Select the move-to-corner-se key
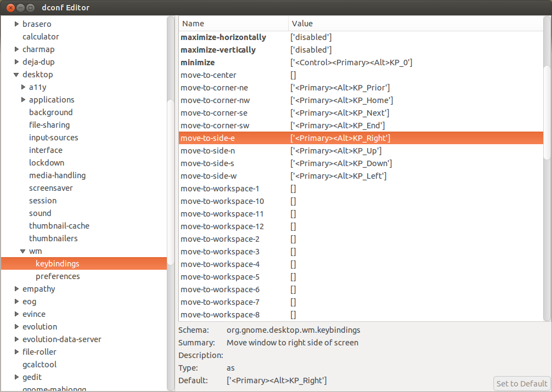Viewport: 552px width, 392px height. click(361, 113)
